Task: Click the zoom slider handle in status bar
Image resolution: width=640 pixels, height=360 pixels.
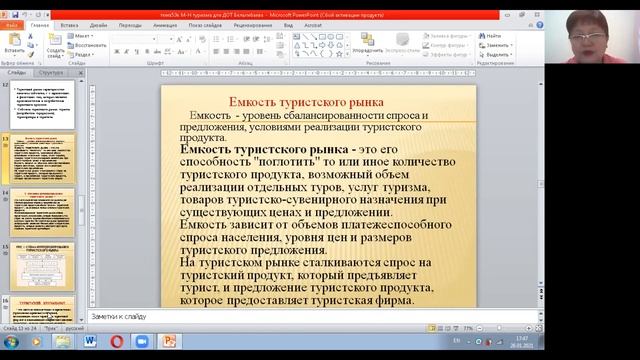Action: click(499, 328)
